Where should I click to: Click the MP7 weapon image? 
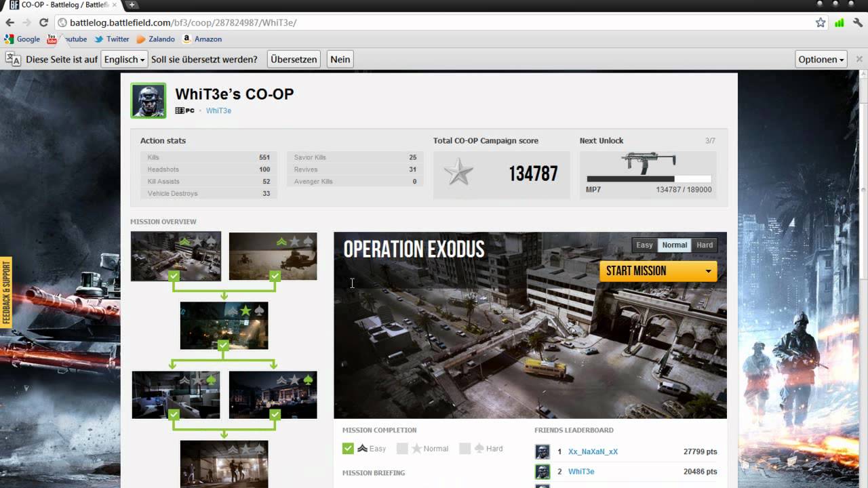648,163
